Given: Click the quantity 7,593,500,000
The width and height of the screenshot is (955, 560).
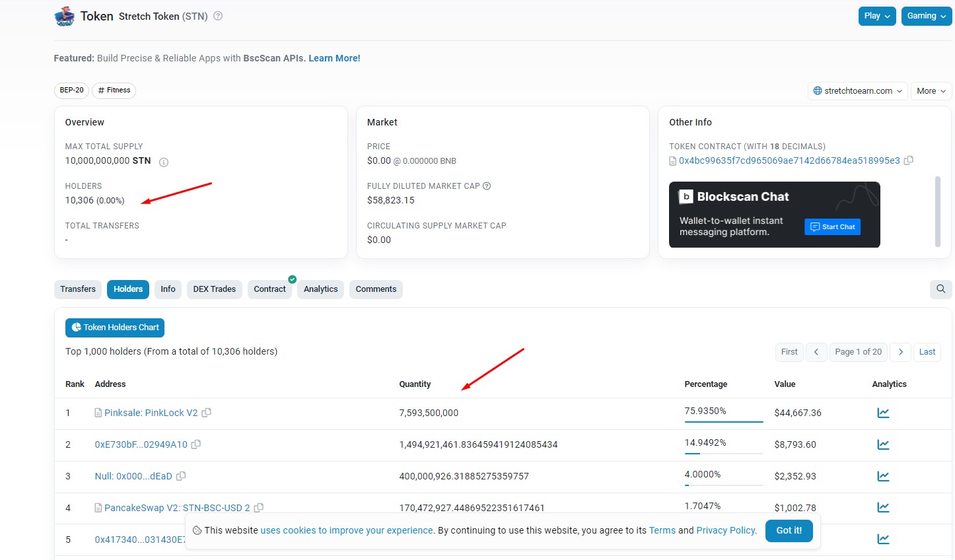Looking at the screenshot, I should click(x=429, y=413).
